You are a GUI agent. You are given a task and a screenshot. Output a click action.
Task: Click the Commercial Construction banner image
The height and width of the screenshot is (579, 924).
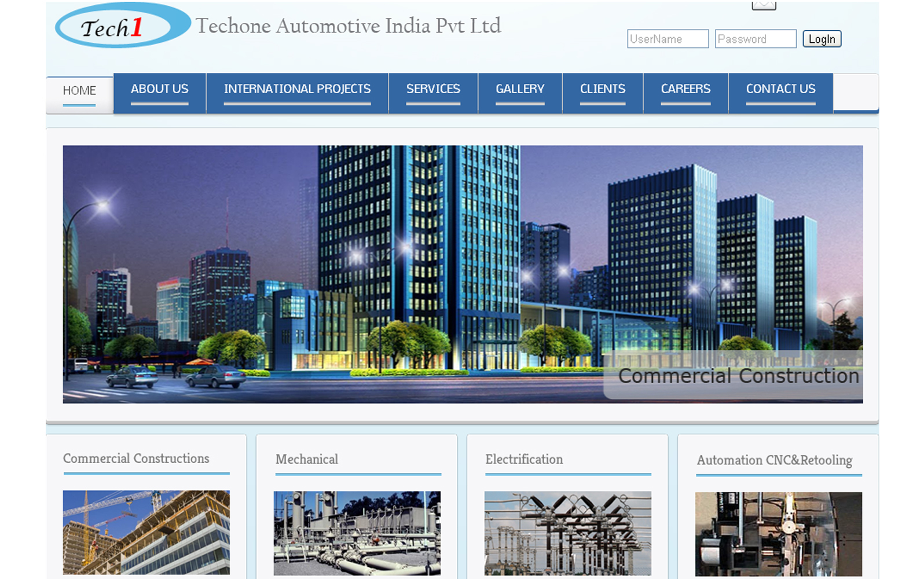tap(463, 274)
